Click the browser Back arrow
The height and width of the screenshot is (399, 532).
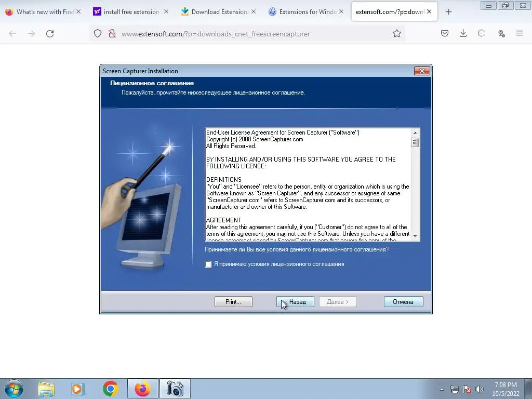click(12, 34)
